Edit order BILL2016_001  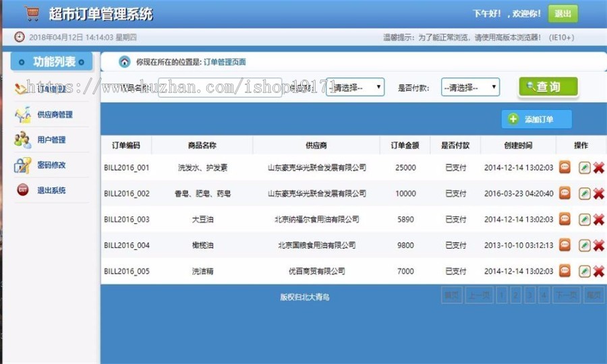(585, 167)
